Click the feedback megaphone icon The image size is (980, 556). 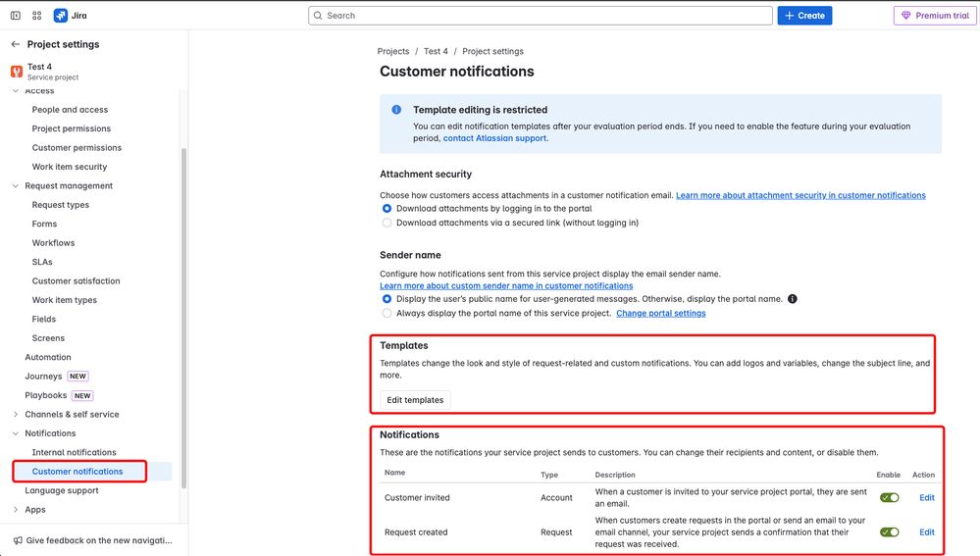[18, 540]
